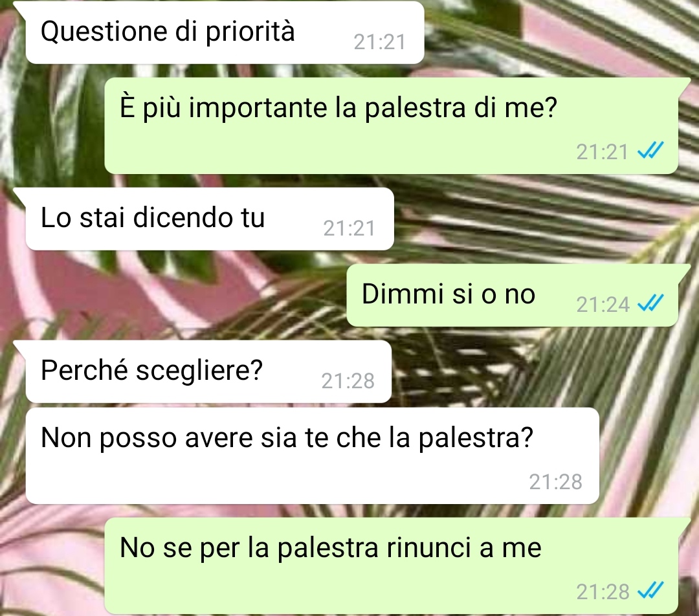Screen dimensions: 699x616
Task: Click the 21:24 timestamp on 'Dimmi si o no'
Action: (x=603, y=305)
